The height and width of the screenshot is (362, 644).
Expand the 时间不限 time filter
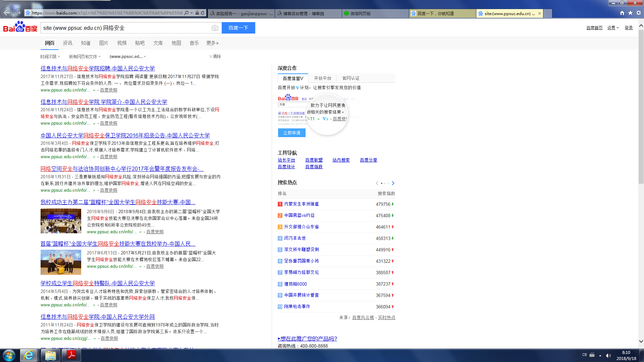[50, 57]
